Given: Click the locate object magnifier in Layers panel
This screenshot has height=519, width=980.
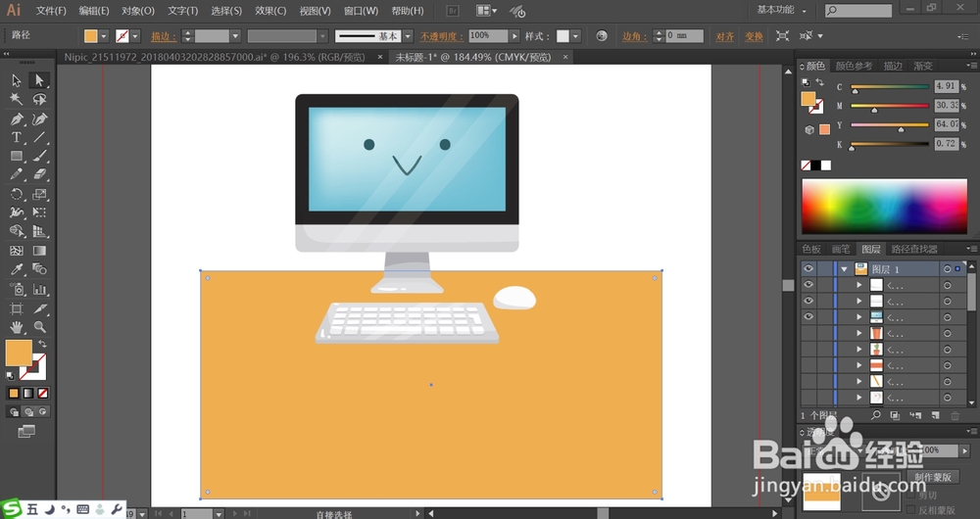Looking at the screenshot, I should (875, 415).
